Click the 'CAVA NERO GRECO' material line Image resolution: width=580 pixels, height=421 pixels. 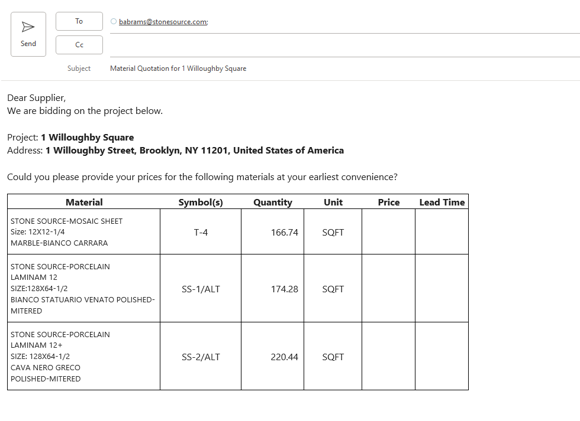tap(45, 368)
